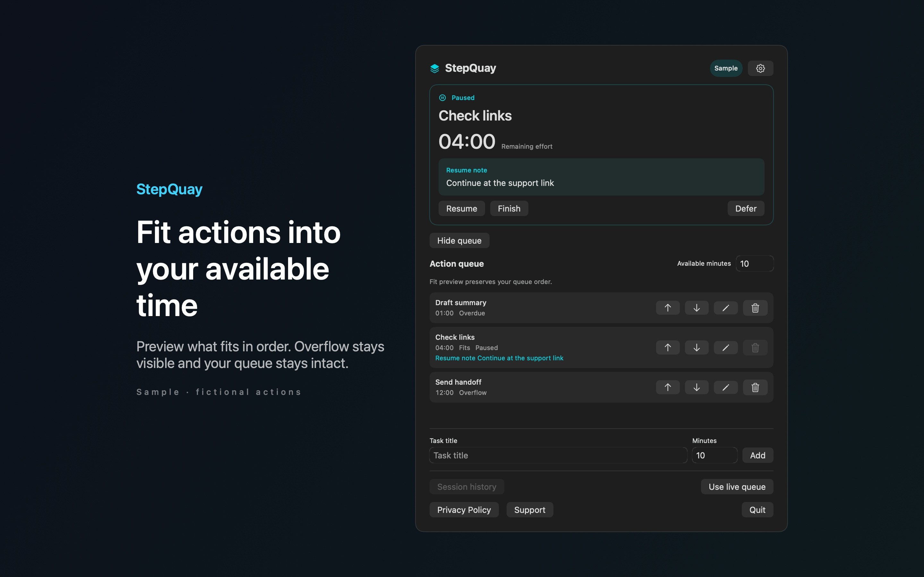The image size is (924, 577).
Task: Switch to Use live queue
Action: click(x=737, y=487)
